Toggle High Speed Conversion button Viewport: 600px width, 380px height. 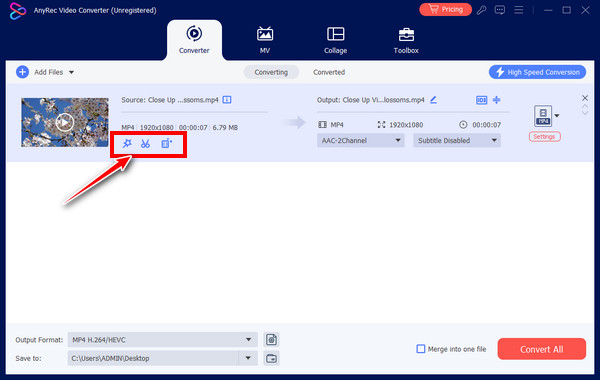coord(537,72)
